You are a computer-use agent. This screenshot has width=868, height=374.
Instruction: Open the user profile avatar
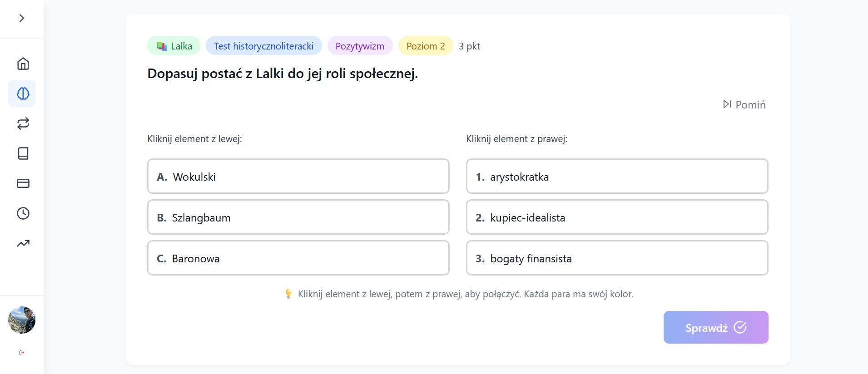(22, 320)
